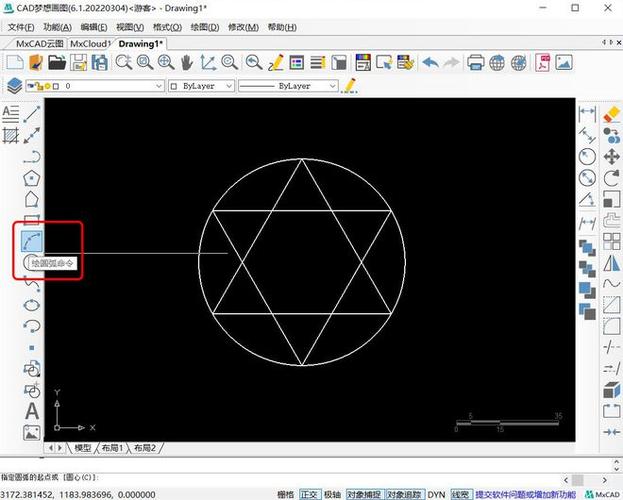
Task: Select the Erase tool in right toolbar
Action: click(x=612, y=113)
